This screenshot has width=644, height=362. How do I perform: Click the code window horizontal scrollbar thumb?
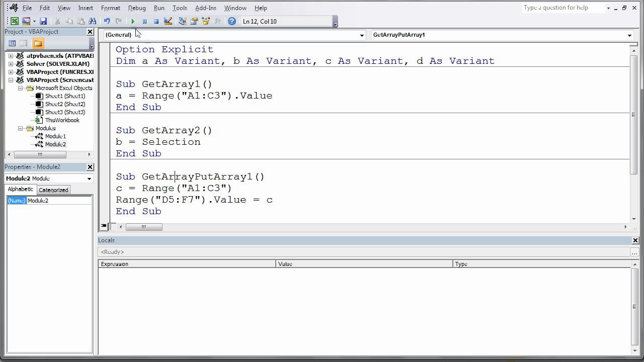click(144, 227)
